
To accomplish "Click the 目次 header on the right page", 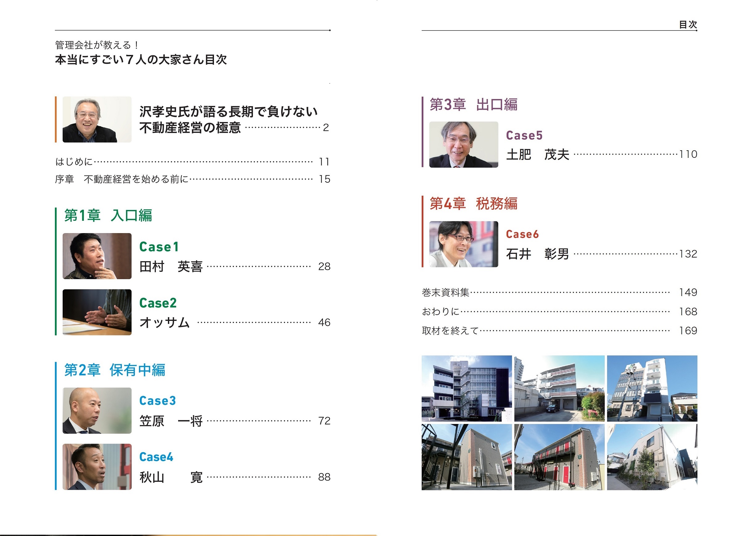I will coord(688,24).
